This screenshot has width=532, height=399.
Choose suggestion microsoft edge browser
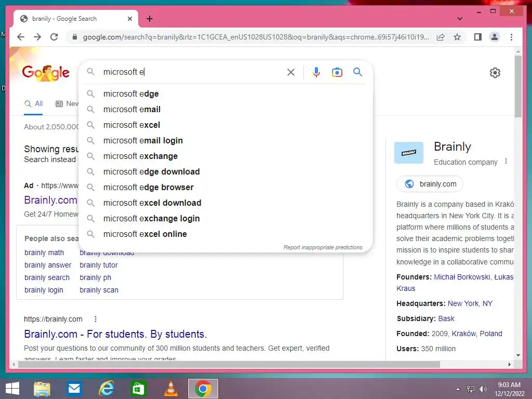tap(225, 187)
